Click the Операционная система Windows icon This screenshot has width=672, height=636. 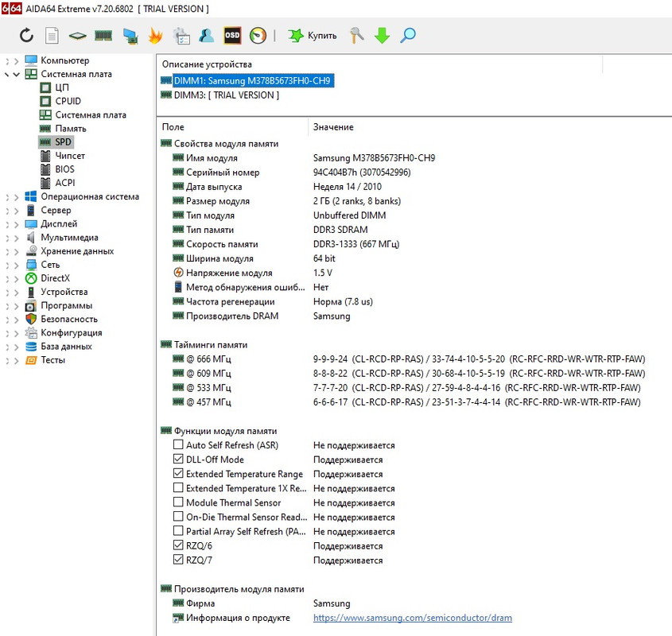click(31, 196)
